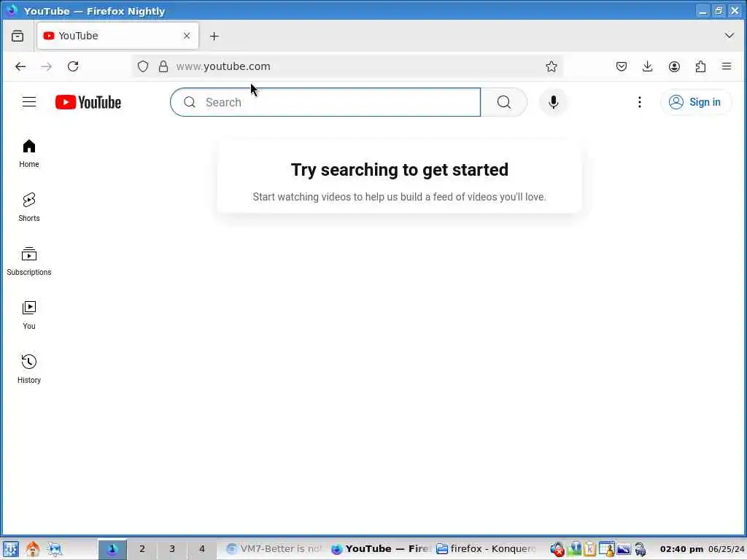Reload the current page
This screenshot has height=560, width=747.
tap(73, 66)
